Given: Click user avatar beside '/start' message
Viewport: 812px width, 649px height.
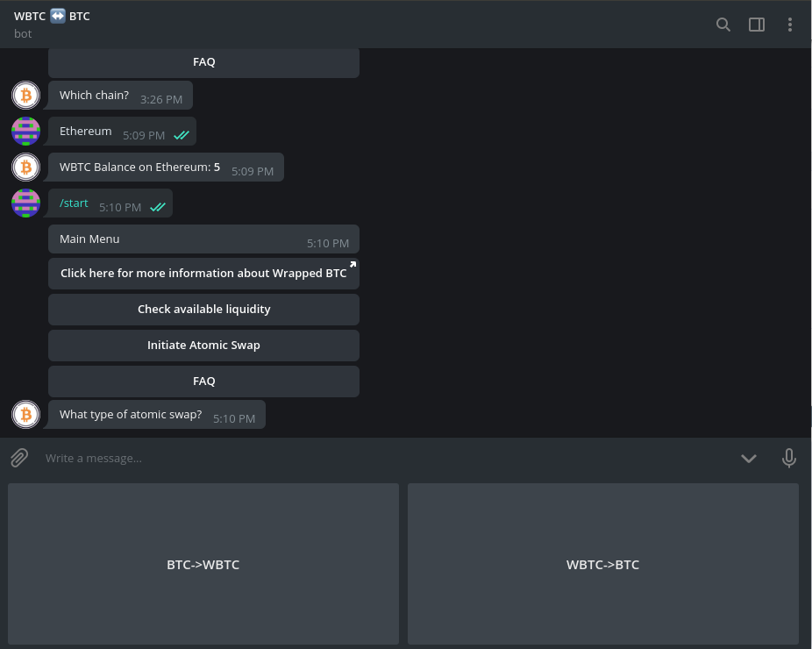Looking at the screenshot, I should coord(26,203).
